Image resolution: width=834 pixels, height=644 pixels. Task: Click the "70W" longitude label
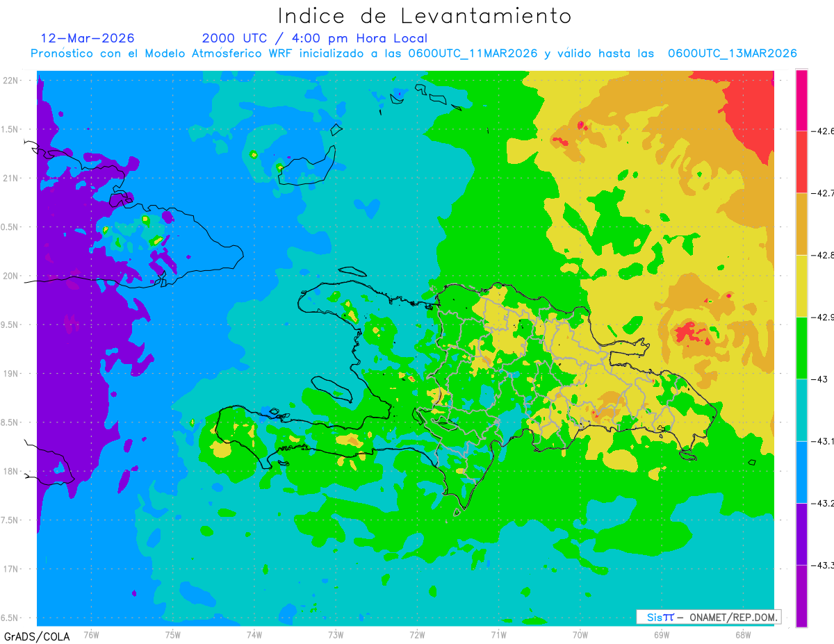tap(580, 634)
